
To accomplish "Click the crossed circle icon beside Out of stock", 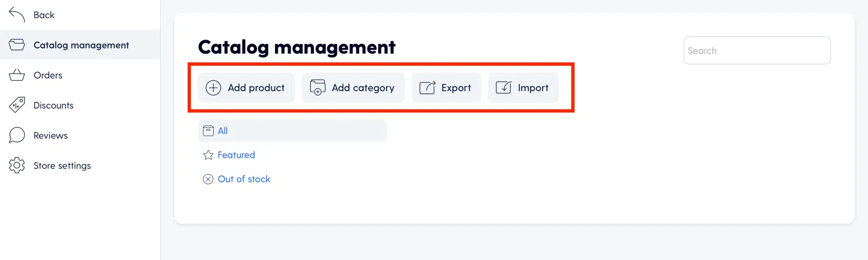I will pos(208,179).
